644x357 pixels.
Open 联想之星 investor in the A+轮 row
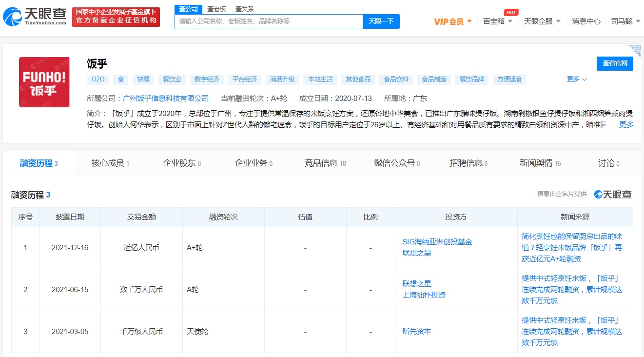[x=417, y=253]
